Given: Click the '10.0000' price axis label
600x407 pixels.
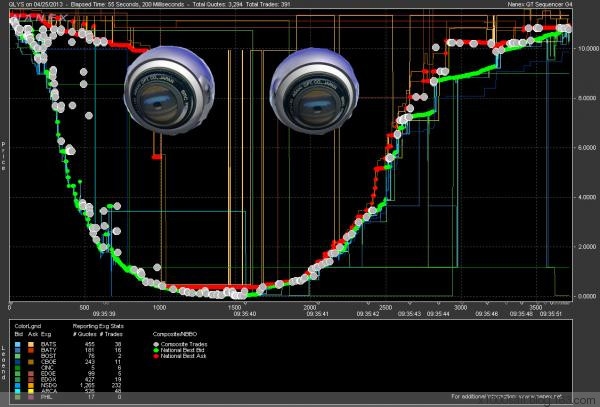Looking at the screenshot, I should click(587, 49).
